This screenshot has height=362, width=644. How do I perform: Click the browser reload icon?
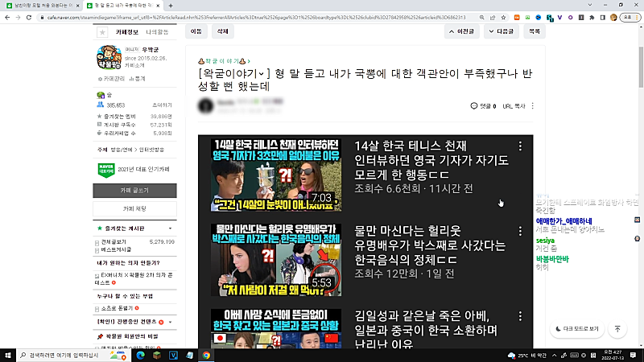click(x=29, y=18)
